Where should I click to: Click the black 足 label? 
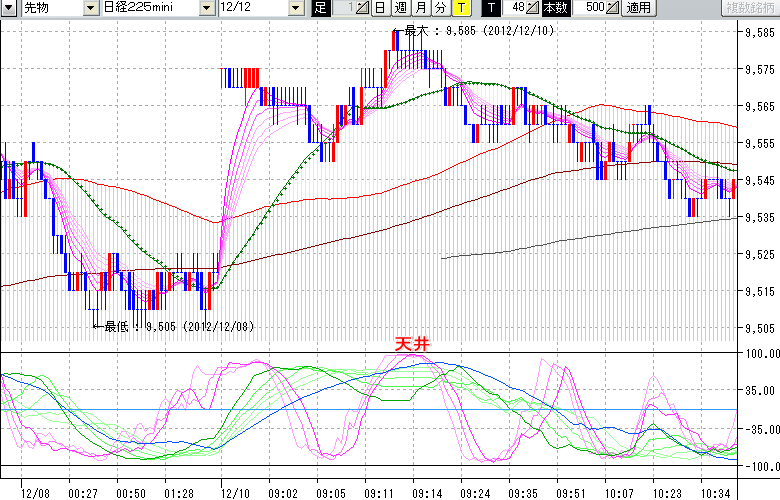pyautogui.click(x=320, y=8)
